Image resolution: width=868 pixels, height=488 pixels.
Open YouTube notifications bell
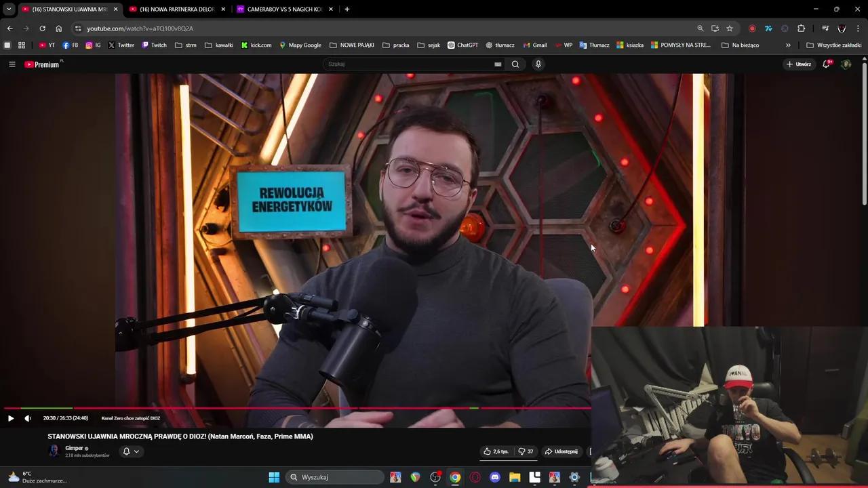click(826, 64)
